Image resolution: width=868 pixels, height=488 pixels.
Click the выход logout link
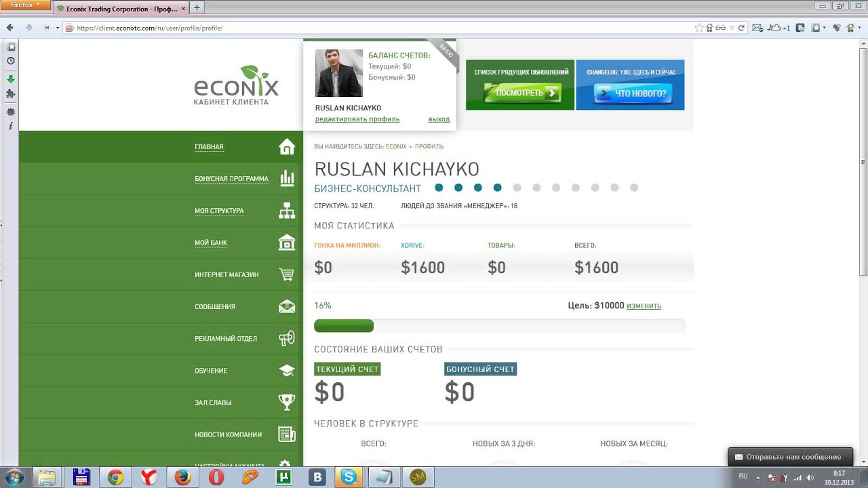[x=439, y=119]
